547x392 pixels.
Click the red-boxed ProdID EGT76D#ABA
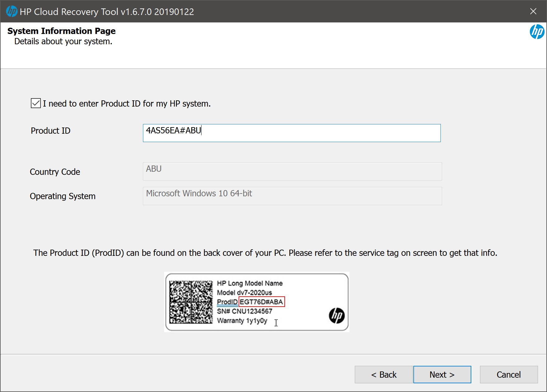tap(261, 301)
